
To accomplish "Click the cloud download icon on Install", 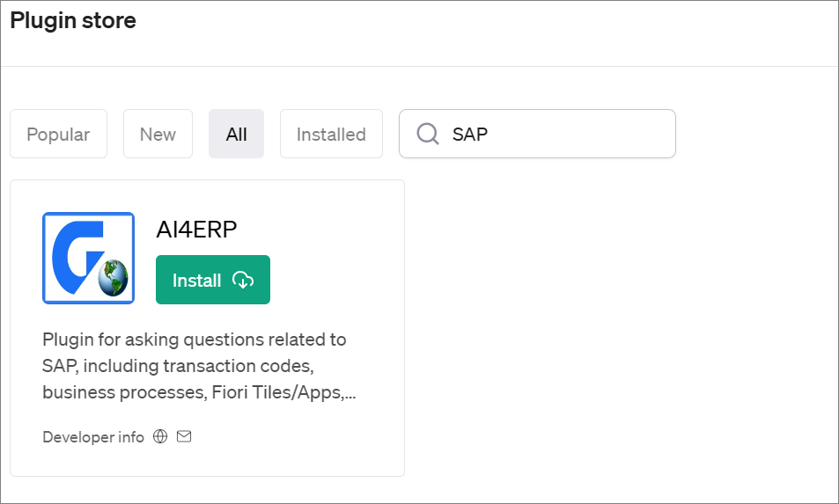I will point(243,280).
